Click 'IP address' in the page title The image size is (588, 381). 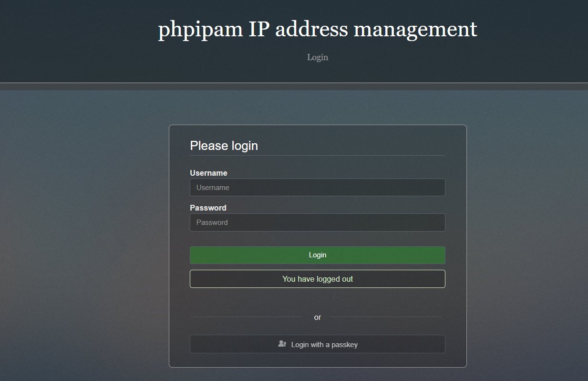tap(298, 30)
